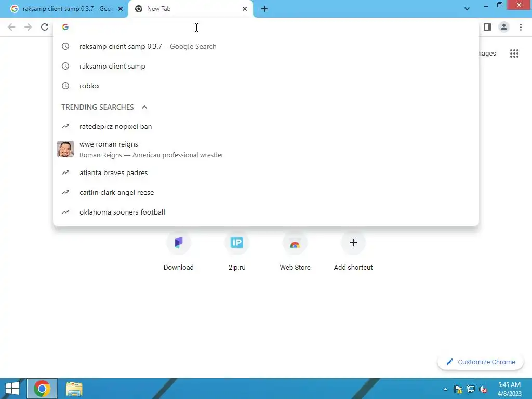Click the Customize Chrome button
The height and width of the screenshot is (399, 532).
[x=481, y=362]
